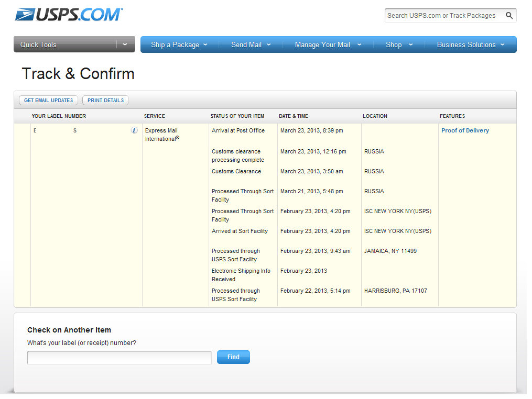Click February 23, 2013, 9:43 am entry
The width and height of the screenshot is (532, 399).
315,251
